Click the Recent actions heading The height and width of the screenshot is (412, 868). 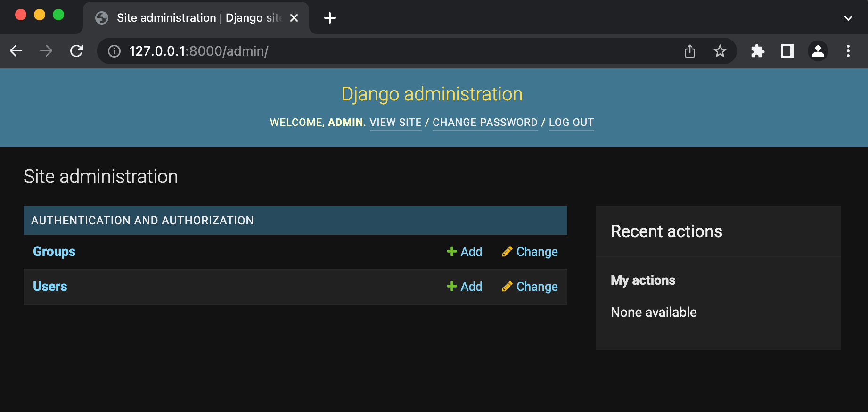[666, 231]
